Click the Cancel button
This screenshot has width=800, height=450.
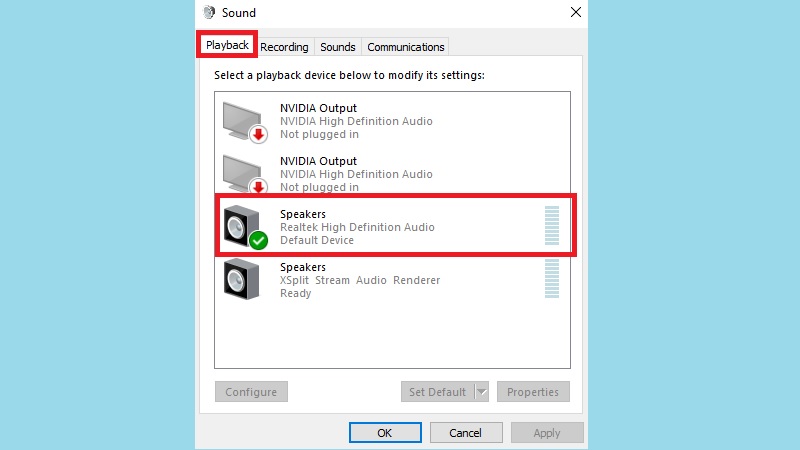(x=466, y=433)
